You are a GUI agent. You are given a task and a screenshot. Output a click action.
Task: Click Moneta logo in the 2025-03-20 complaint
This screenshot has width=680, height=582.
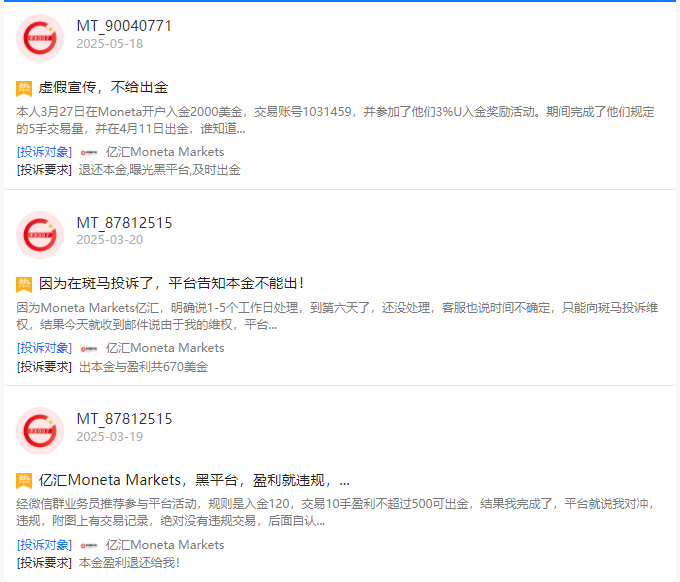(89, 349)
